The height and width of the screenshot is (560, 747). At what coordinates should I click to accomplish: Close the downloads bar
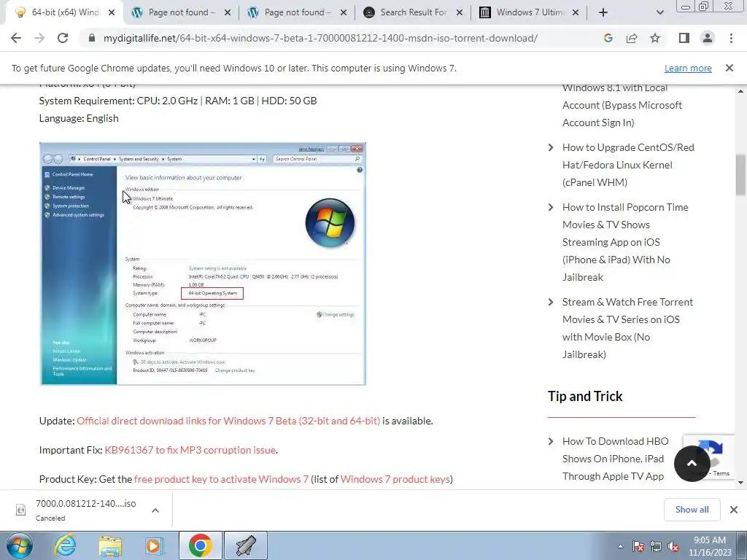(734, 510)
